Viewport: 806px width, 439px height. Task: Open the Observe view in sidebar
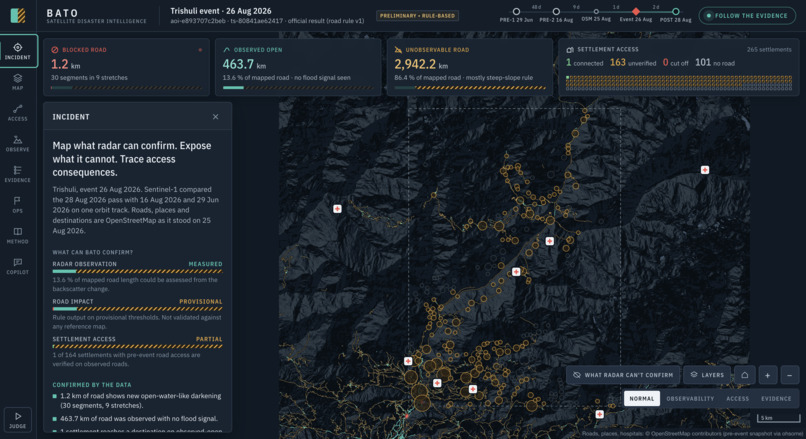coord(18,143)
